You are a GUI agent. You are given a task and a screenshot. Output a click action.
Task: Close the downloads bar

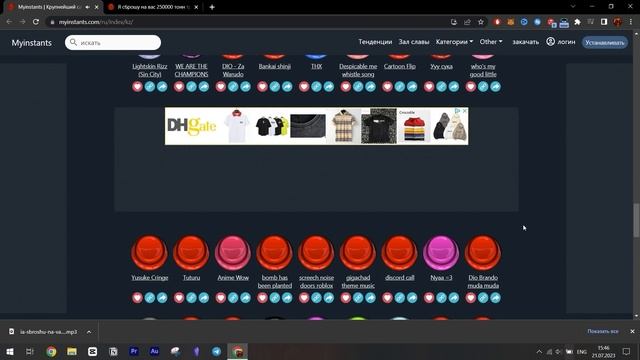(632, 331)
